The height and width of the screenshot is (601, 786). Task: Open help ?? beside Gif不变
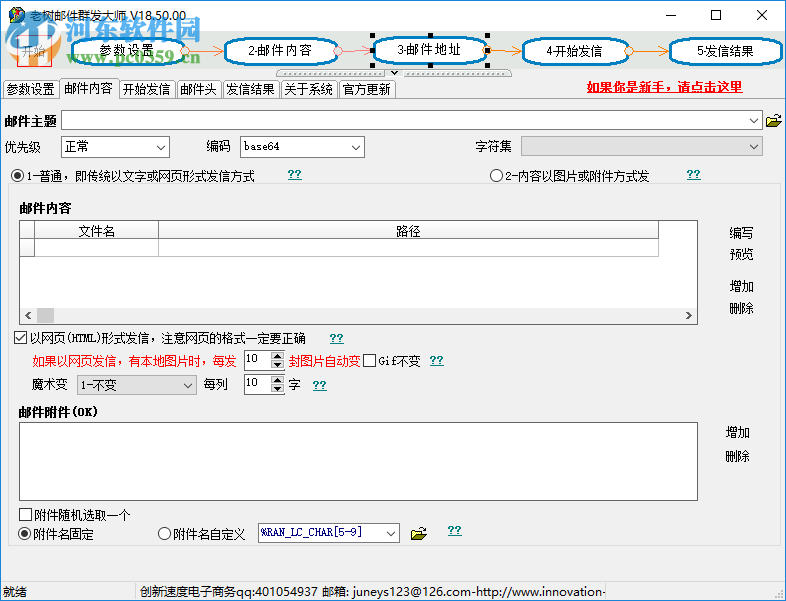coord(437,360)
